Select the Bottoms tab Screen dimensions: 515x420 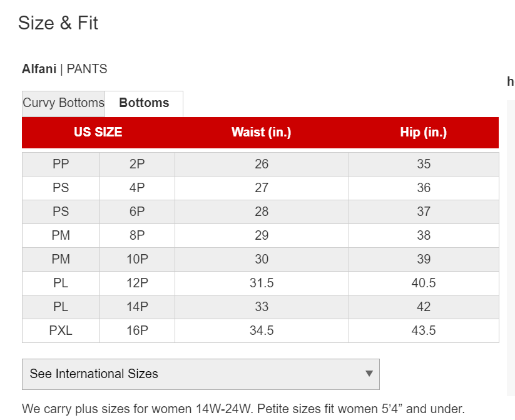pos(144,103)
